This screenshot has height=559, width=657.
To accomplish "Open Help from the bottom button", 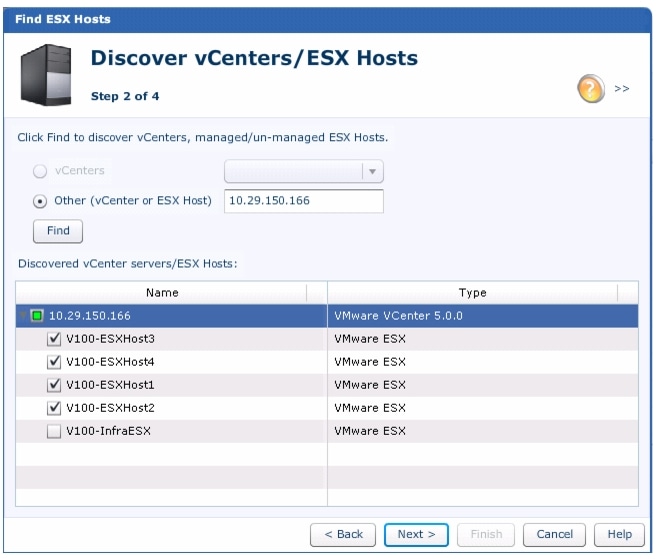I will 619,535.
